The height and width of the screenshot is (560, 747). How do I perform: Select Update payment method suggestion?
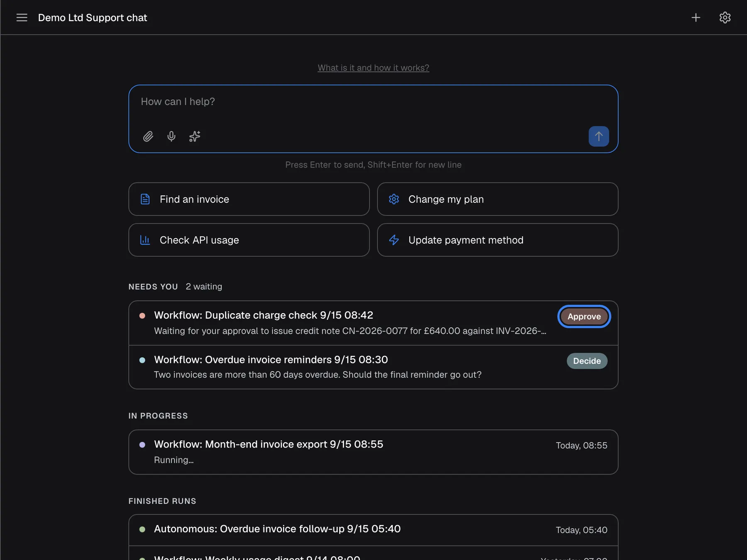pos(498,240)
